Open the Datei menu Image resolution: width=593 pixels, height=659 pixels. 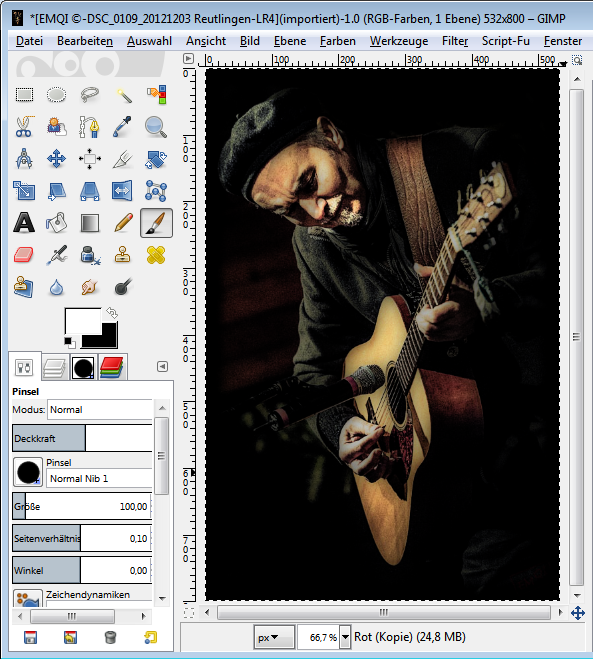click(29, 41)
